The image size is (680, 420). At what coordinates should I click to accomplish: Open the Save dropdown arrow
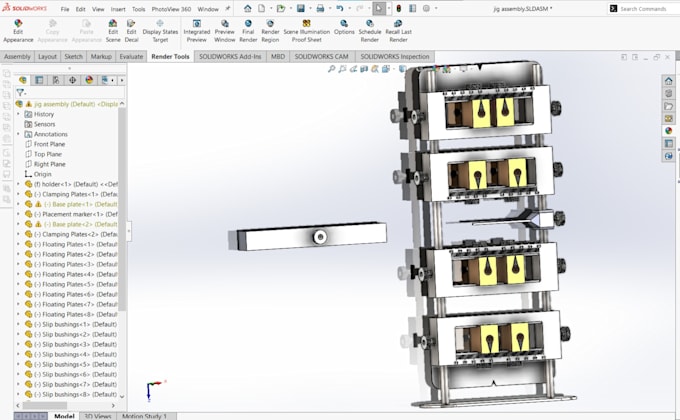(x=310, y=8)
